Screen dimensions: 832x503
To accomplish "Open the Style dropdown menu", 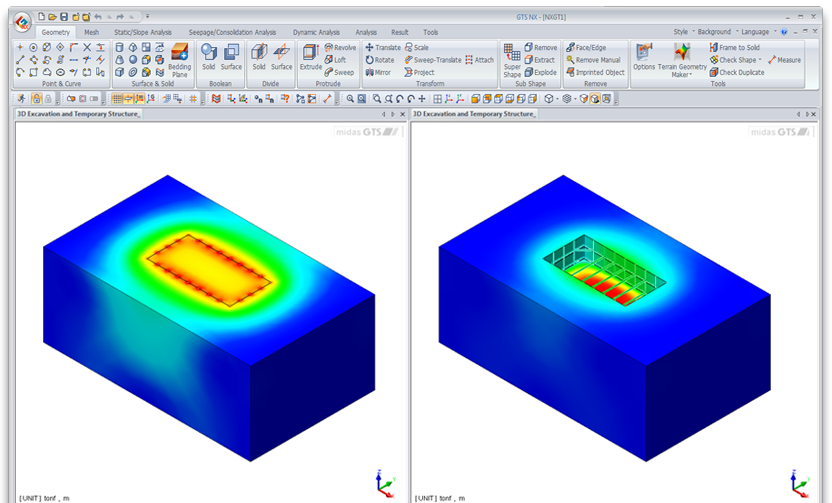I will [x=682, y=32].
